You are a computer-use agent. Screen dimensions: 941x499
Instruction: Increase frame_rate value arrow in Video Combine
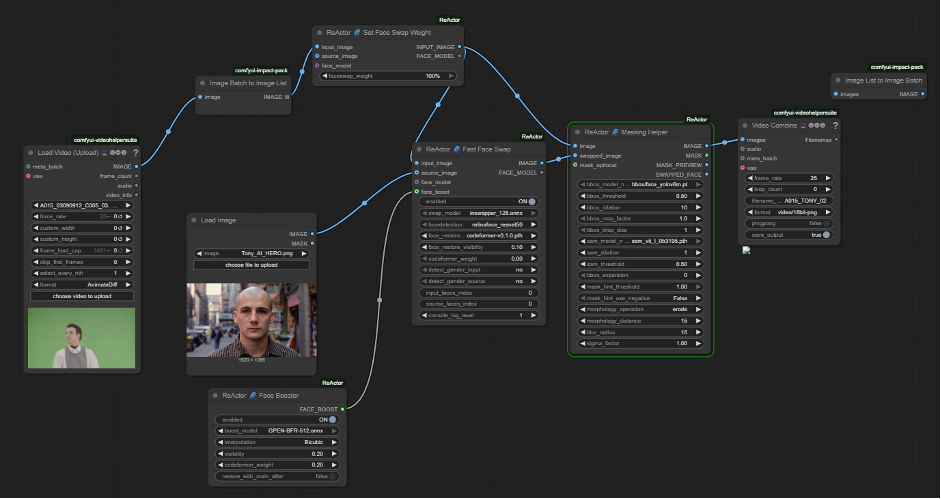coord(828,178)
